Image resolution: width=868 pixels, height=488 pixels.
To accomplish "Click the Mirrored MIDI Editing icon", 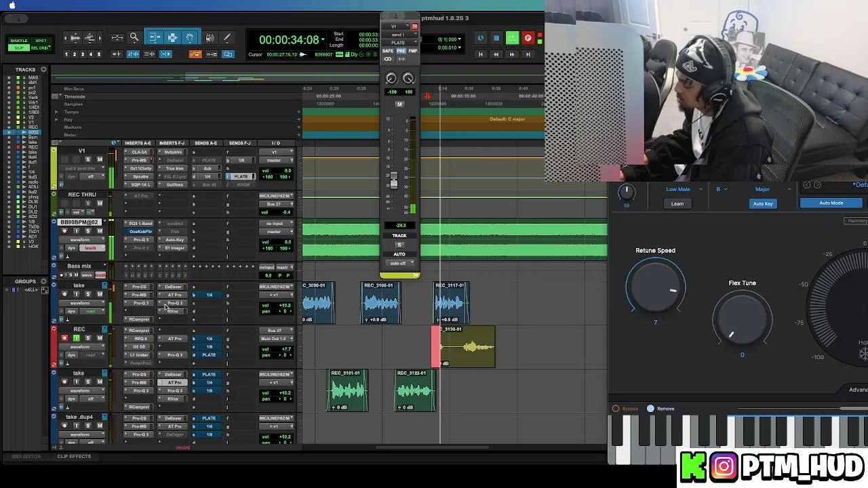I will (212, 54).
